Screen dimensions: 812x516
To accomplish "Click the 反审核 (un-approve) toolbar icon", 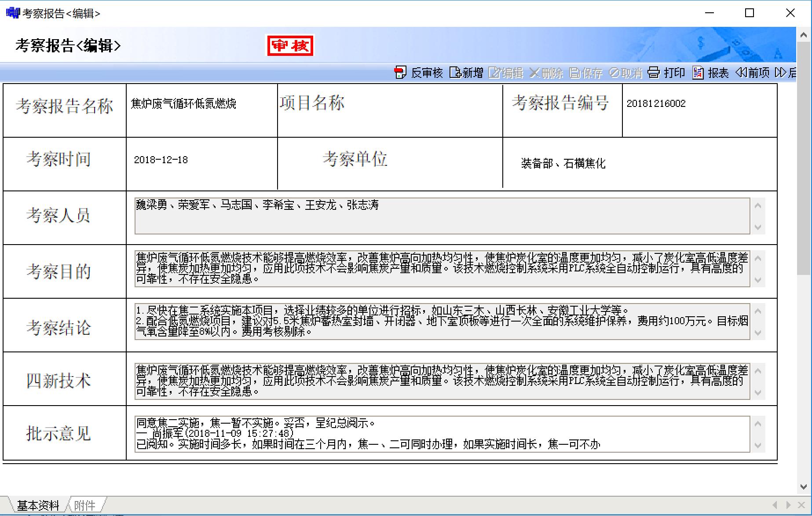I will [400, 73].
